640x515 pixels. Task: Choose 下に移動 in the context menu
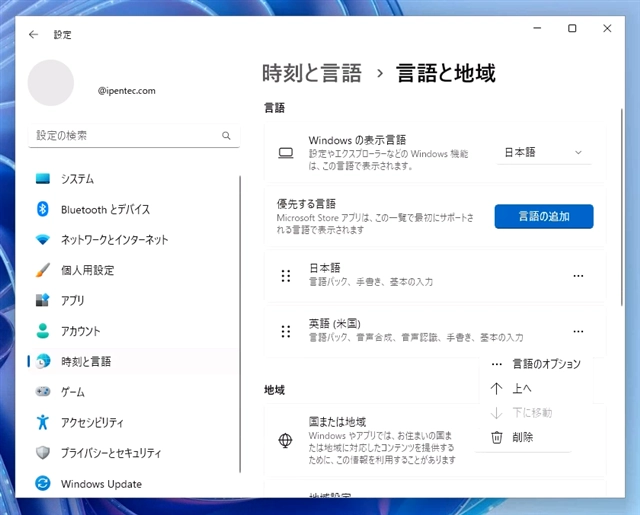537,413
